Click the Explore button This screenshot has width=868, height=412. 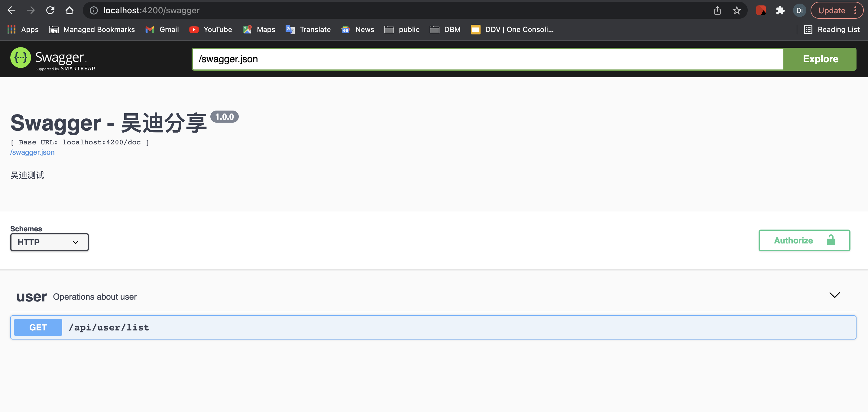(820, 59)
